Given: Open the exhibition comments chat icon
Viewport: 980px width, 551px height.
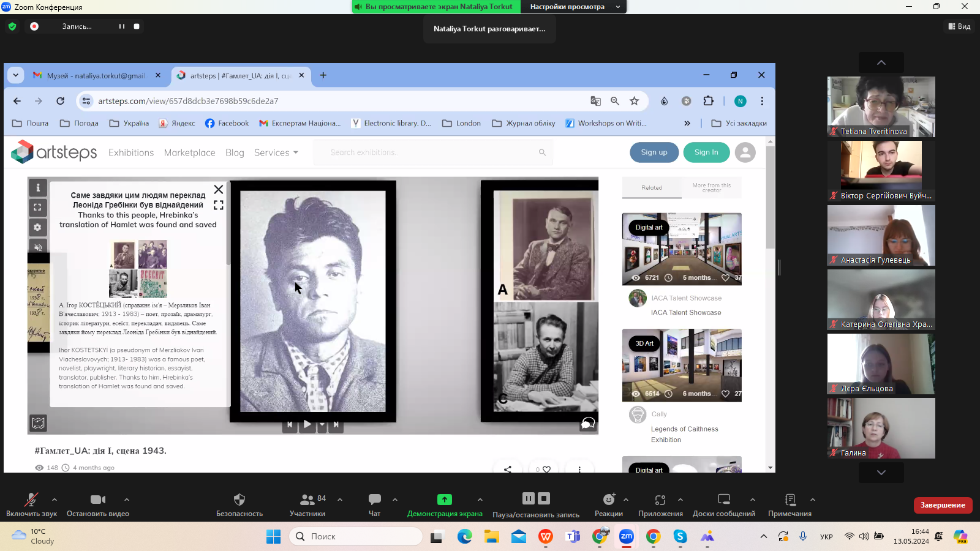Looking at the screenshot, I should pos(587,423).
